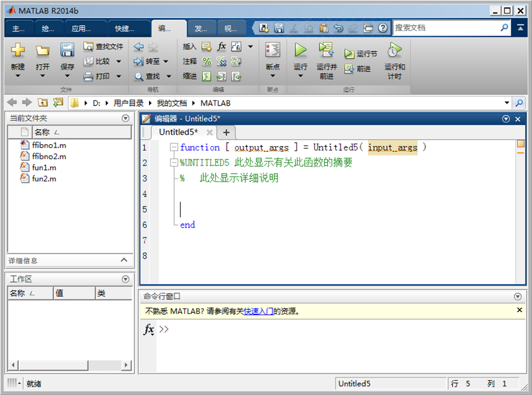Switch to the Publish (发...) tab
The height and width of the screenshot is (395, 532).
[201, 28]
